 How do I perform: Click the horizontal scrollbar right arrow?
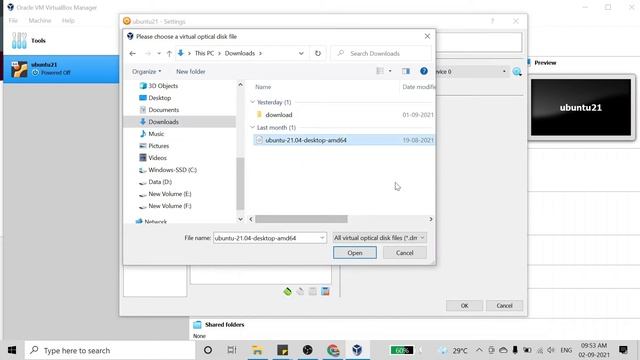tap(431, 219)
